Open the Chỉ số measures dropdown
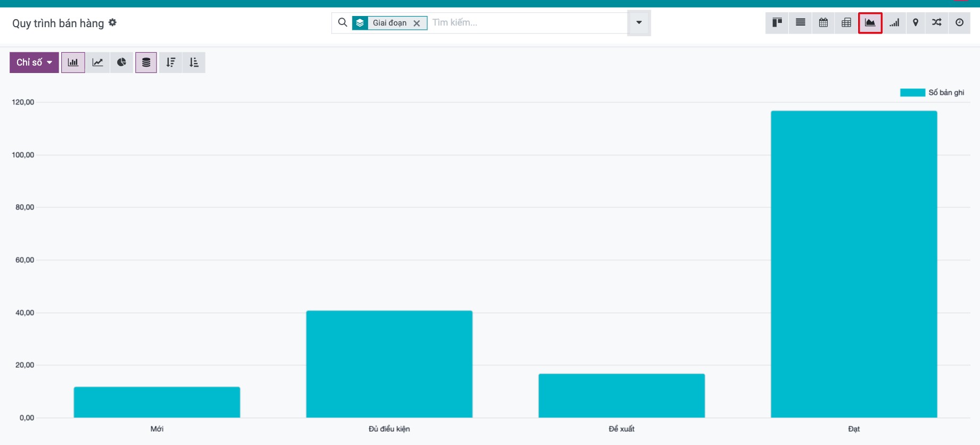 [34, 62]
